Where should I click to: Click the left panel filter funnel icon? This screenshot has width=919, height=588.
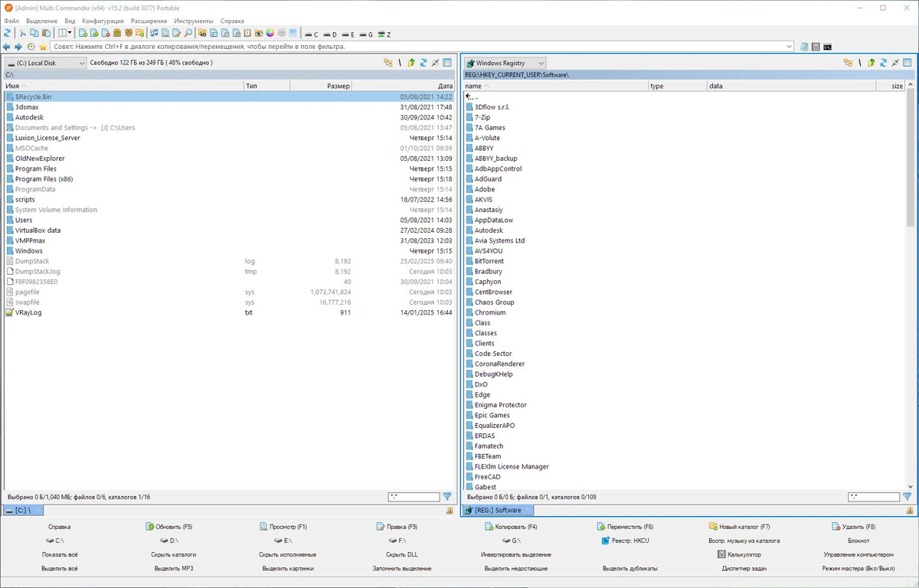click(x=447, y=497)
